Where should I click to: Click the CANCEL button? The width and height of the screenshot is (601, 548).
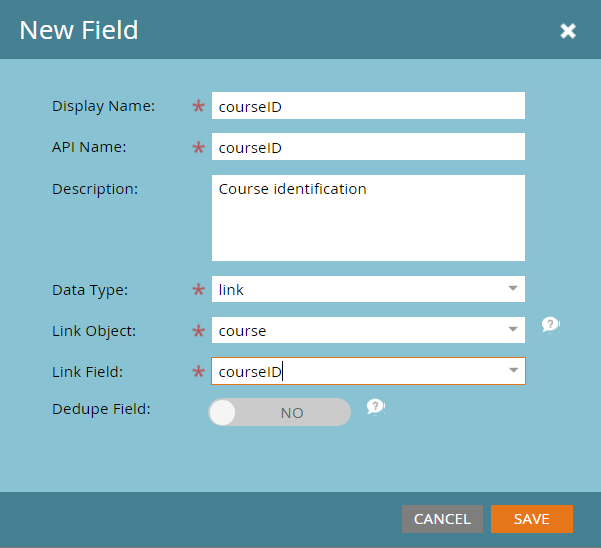pyautogui.click(x=442, y=519)
